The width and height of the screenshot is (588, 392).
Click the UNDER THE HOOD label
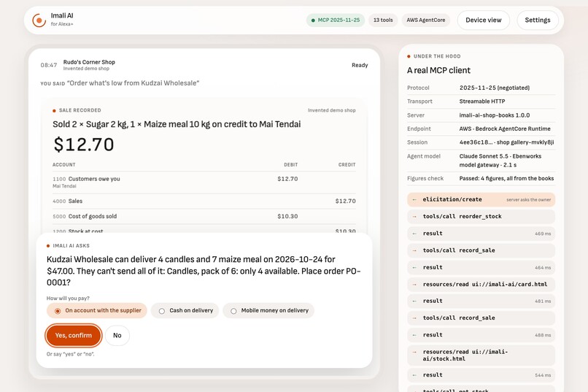click(437, 56)
